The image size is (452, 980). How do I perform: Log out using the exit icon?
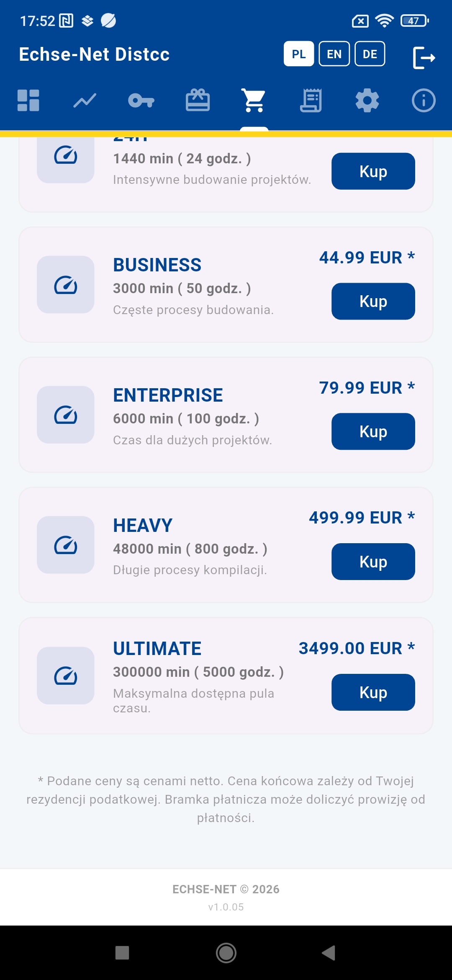point(424,57)
